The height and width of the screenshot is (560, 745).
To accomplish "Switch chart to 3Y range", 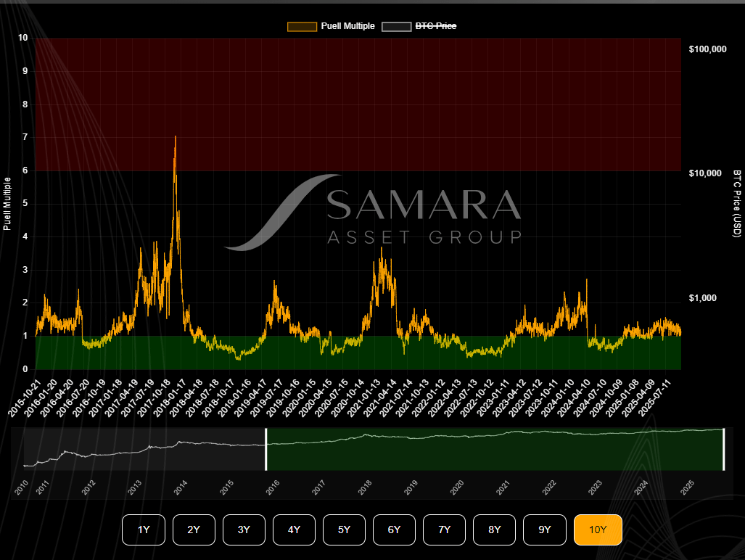I will (x=244, y=530).
